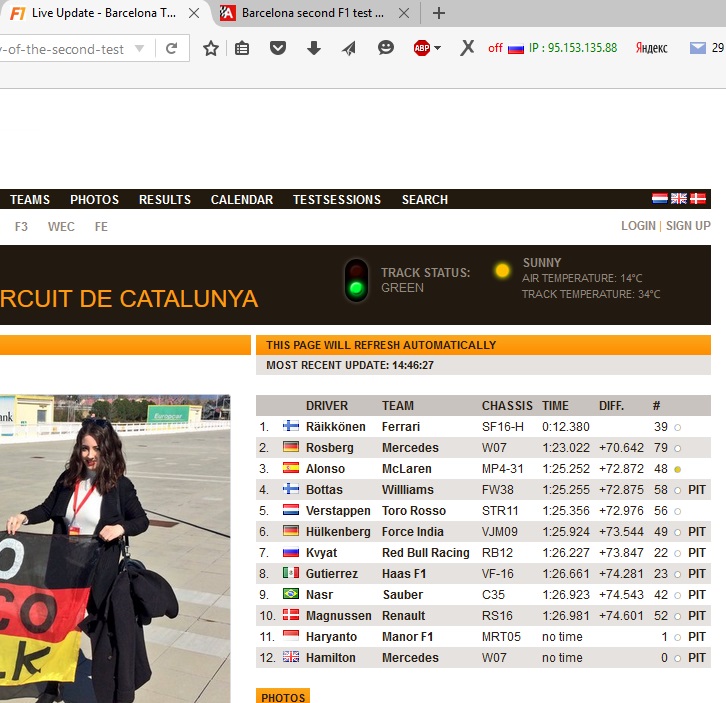
Task: Go to the F3 series link
Action: [x=21, y=226]
